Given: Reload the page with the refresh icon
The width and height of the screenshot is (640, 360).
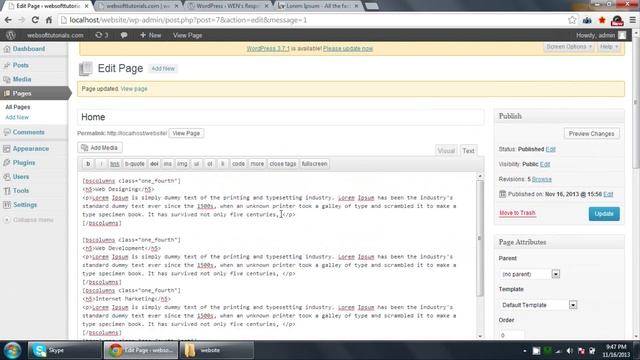Looking at the screenshot, I should (35, 20).
